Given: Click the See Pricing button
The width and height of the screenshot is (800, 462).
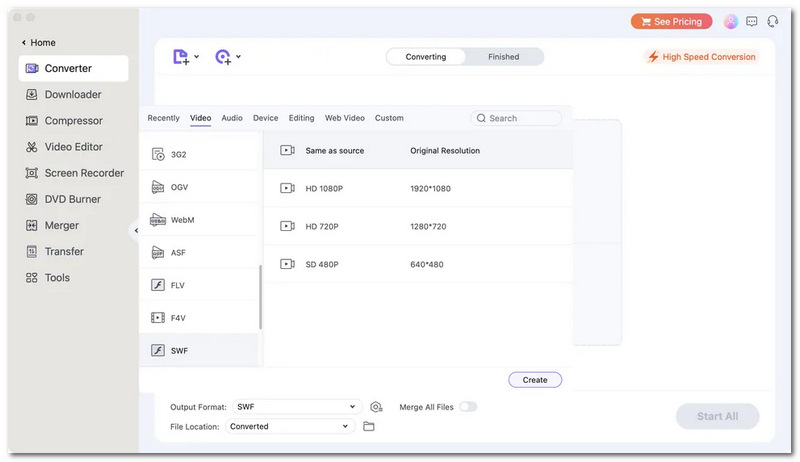Looking at the screenshot, I should click(671, 21).
